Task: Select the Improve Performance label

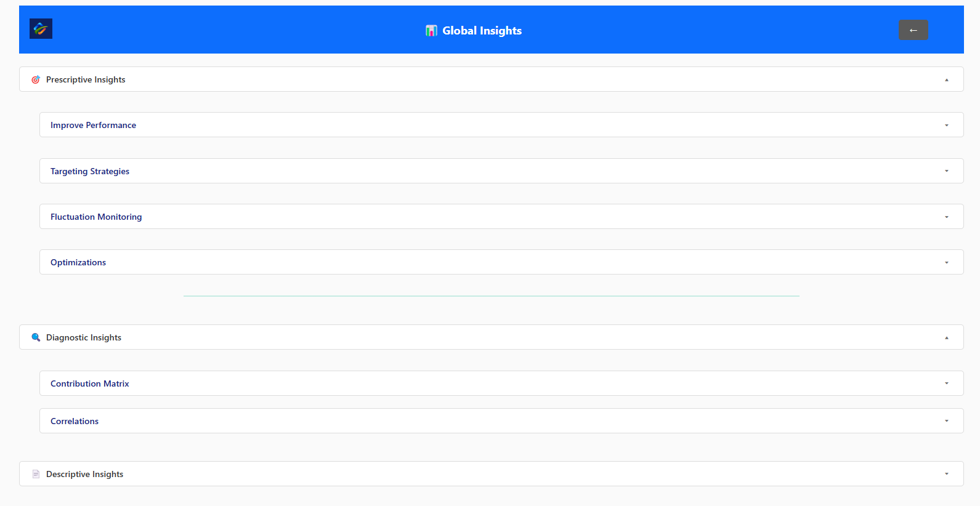Action: coord(93,125)
